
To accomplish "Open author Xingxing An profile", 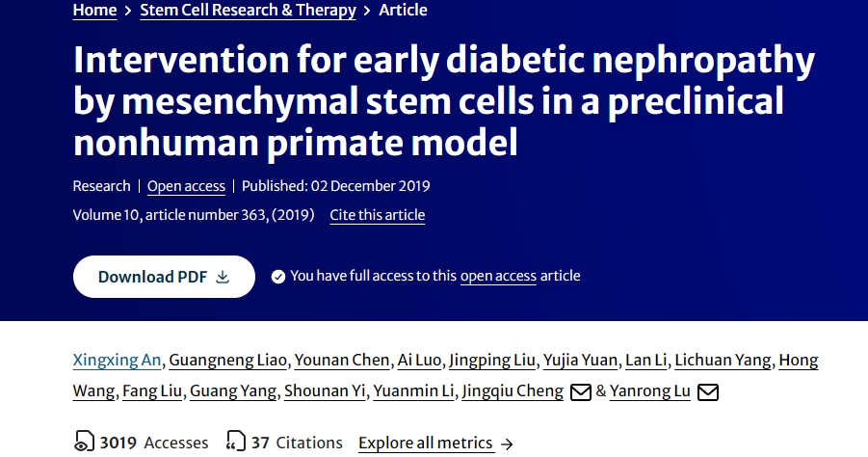I will (118, 361).
